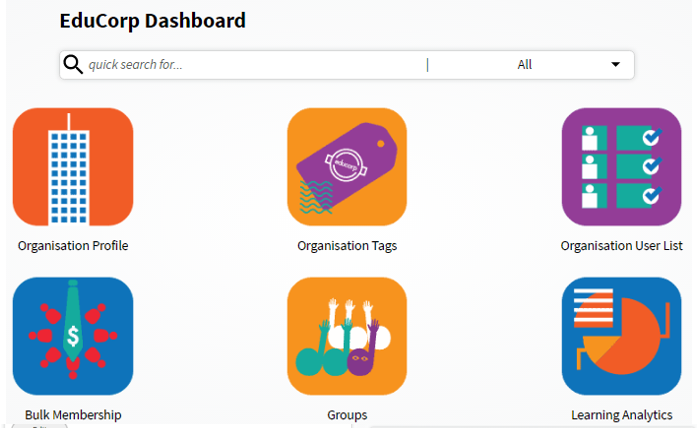Click the EduCorp stamp on the purple tag
The image size is (697, 428).
coord(346,165)
